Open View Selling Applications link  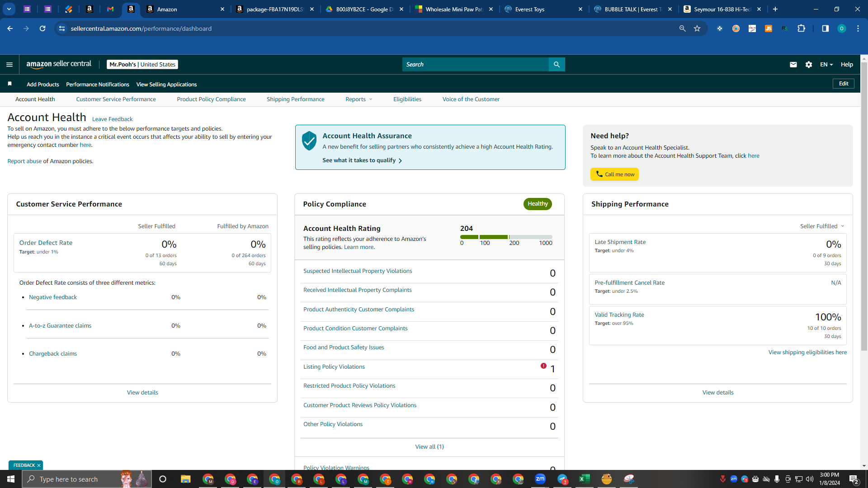click(x=166, y=84)
